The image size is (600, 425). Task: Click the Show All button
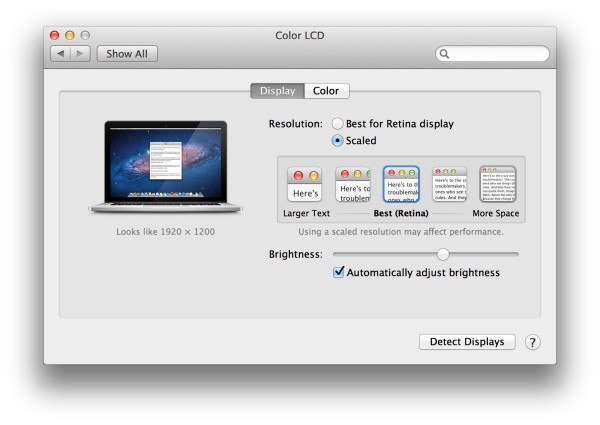click(x=127, y=54)
